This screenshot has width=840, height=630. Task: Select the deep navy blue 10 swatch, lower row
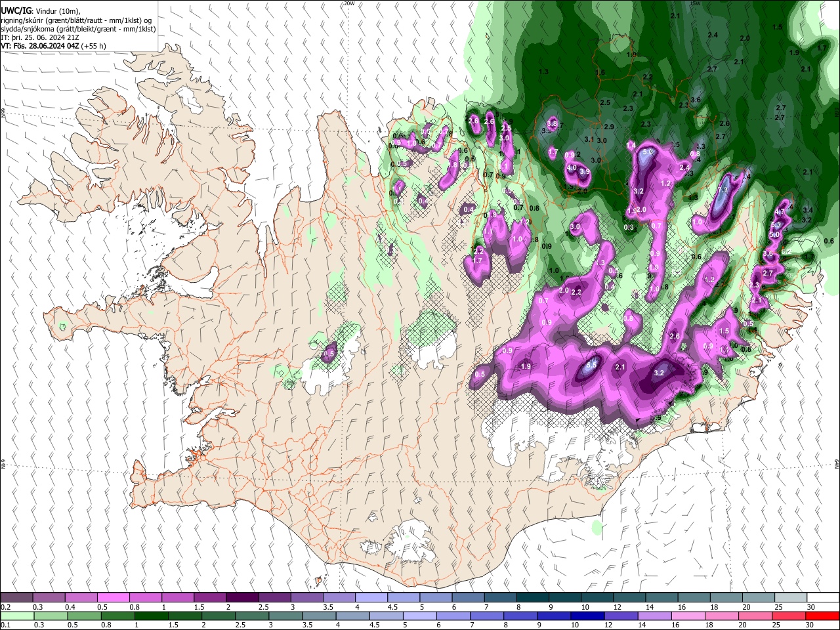pyautogui.click(x=588, y=616)
